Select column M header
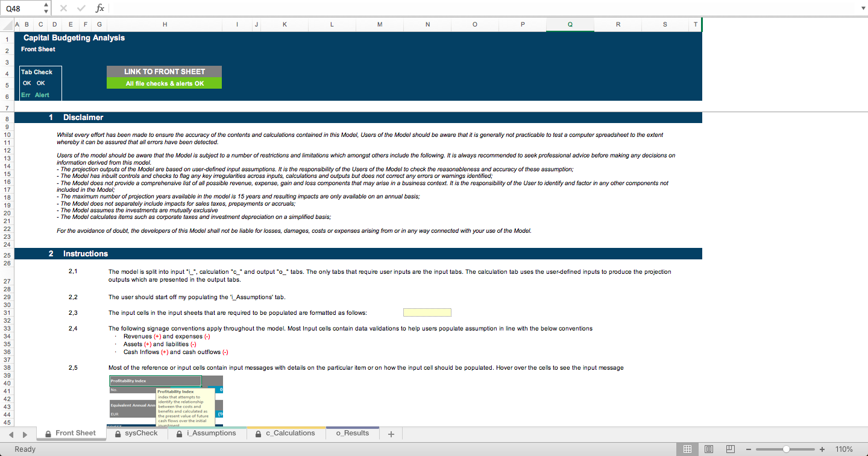 coord(379,24)
